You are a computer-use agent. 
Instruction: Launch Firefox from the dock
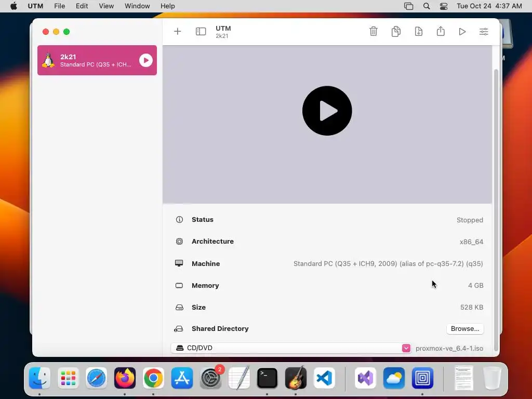click(x=125, y=378)
